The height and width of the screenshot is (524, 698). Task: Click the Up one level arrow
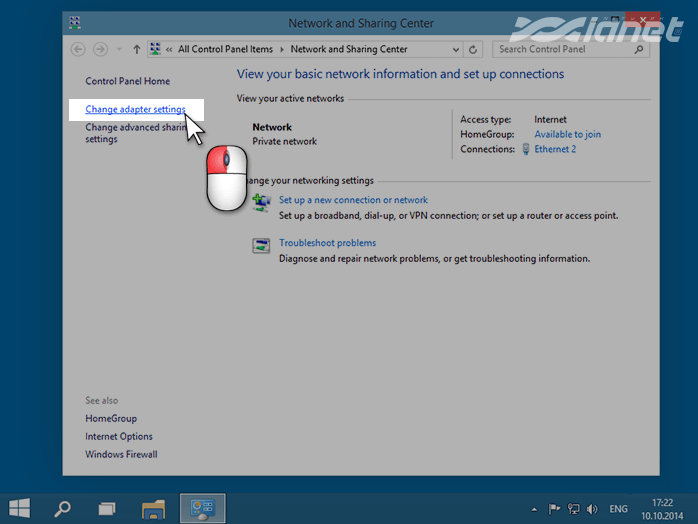[136, 49]
